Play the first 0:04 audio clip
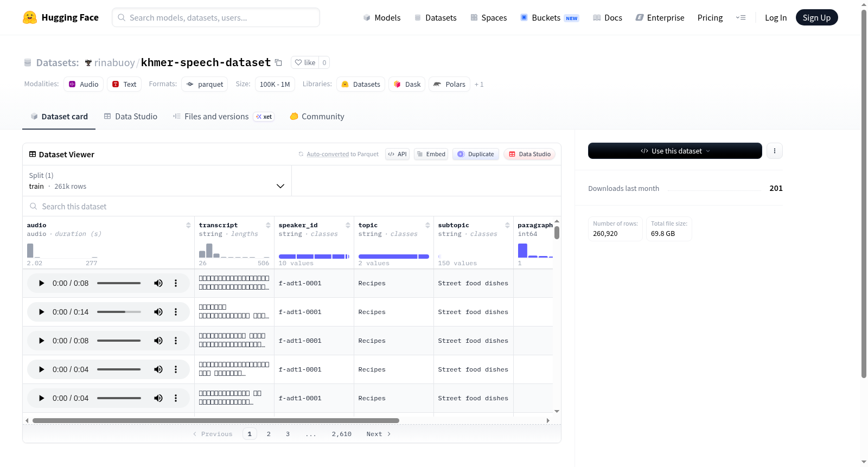868x467 pixels. tap(41, 369)
